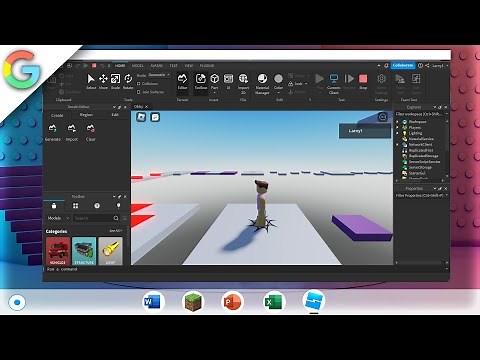Switch to the MODEL ribbon tab
Screen dimensions: 480x360
pyautogui.click(x=137, y=66)
